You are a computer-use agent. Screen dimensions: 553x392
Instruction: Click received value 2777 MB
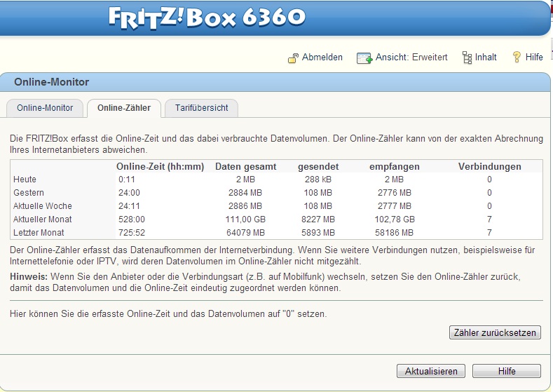[395, 206]
